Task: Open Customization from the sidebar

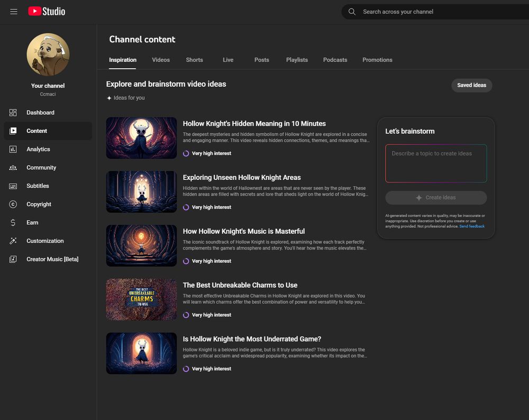Action: coord(48,241)
